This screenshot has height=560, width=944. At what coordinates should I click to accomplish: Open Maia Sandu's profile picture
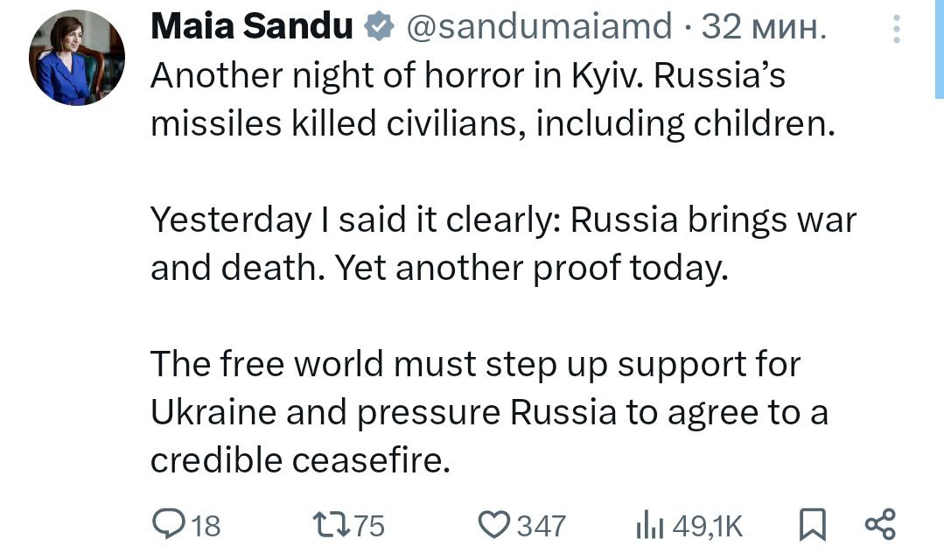point(77,58)
